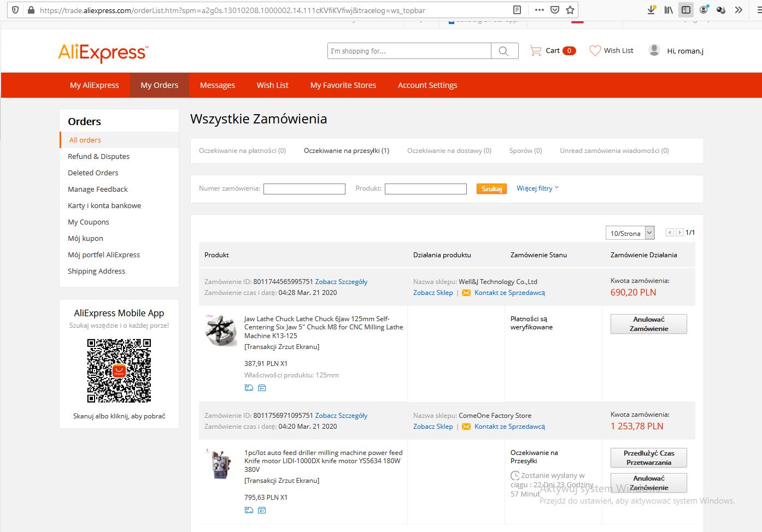Open Manage Feedback
This screenshot has height=532, width=762.
[x=98, y=189]
